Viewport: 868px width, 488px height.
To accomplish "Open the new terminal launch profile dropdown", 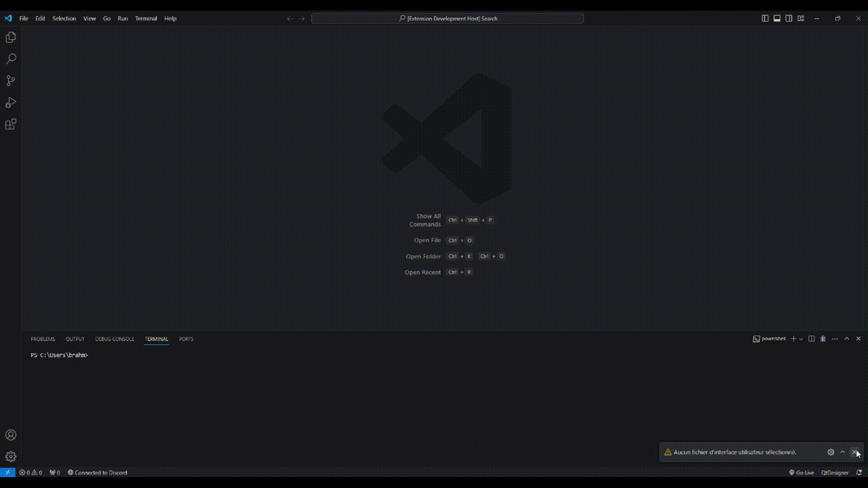I will pos(801,339).
